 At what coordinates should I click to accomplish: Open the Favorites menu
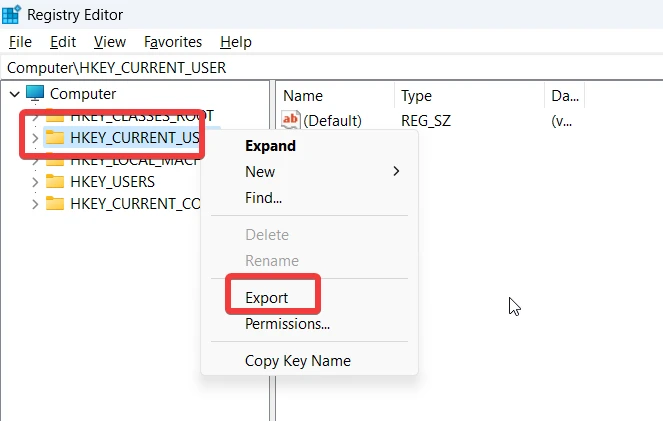coord(173,42)
